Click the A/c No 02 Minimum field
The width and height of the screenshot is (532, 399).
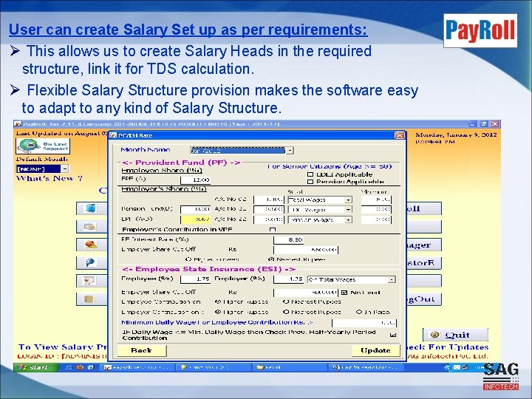click(x=376, y=199)
